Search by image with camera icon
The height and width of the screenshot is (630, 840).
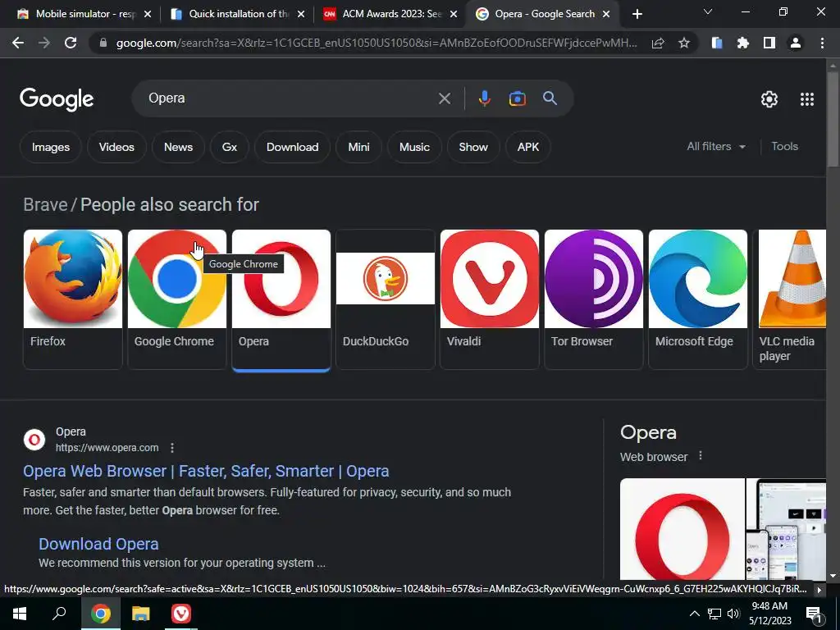point(517,98)
